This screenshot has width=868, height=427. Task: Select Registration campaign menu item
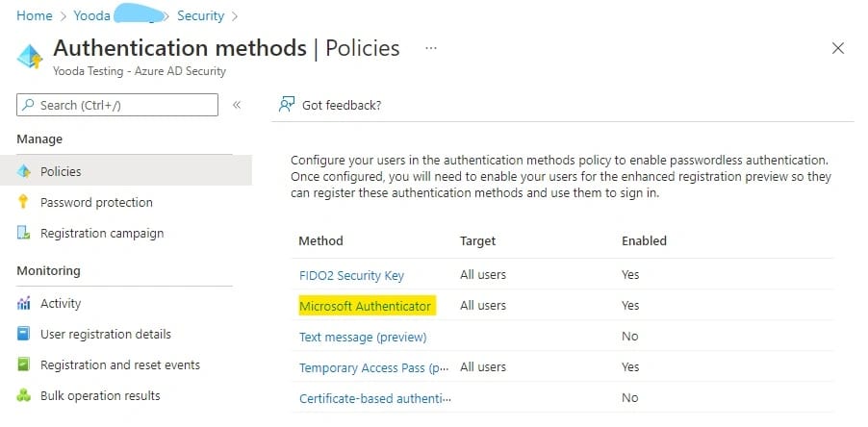tap(102, 233)
